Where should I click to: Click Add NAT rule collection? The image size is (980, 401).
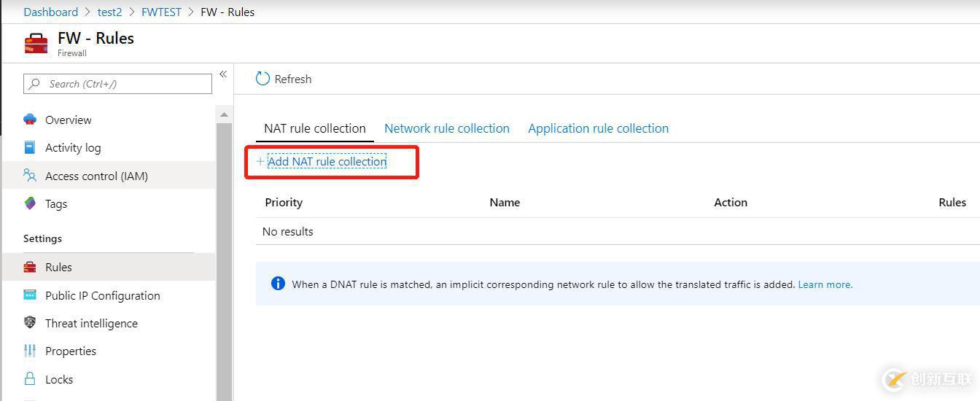pos(327,161)
